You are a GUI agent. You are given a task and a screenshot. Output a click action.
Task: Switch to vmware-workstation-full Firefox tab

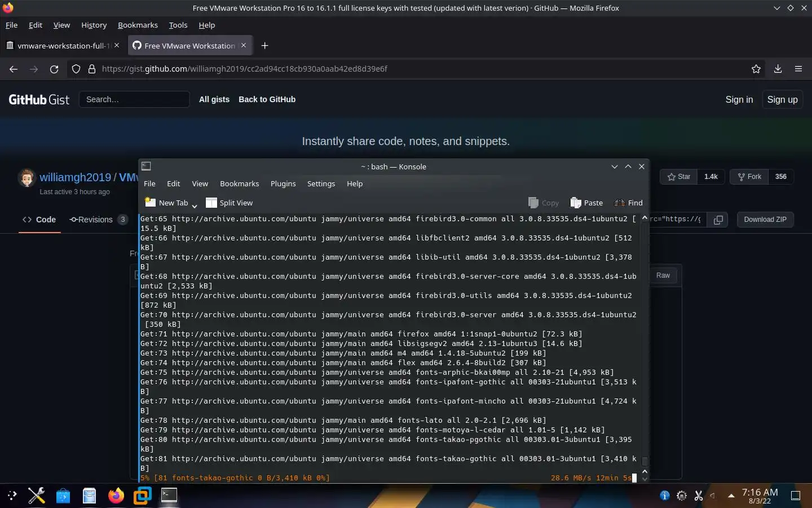pyautogui.click(x=63, y=46)
